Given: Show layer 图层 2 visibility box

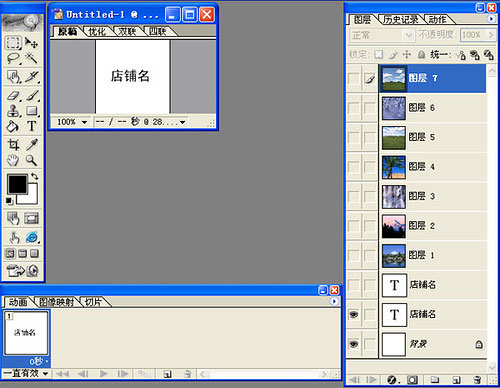Looking at the screenshot, I should coord(353,226).
